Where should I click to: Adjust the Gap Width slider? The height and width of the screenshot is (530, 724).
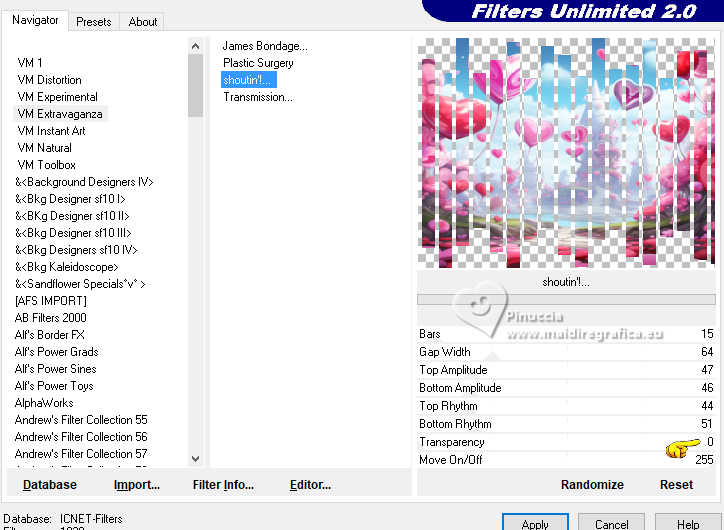click(x=566, y=352)
